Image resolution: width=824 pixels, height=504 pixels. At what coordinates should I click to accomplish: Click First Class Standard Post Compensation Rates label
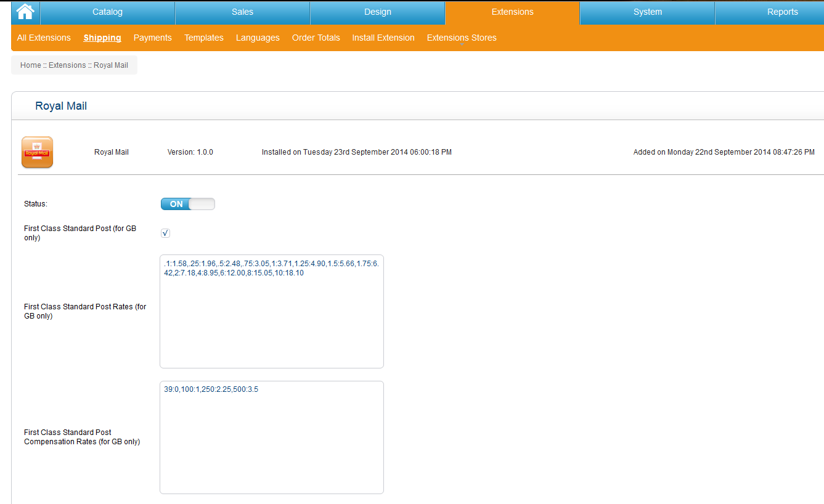[x=82, y=437]
